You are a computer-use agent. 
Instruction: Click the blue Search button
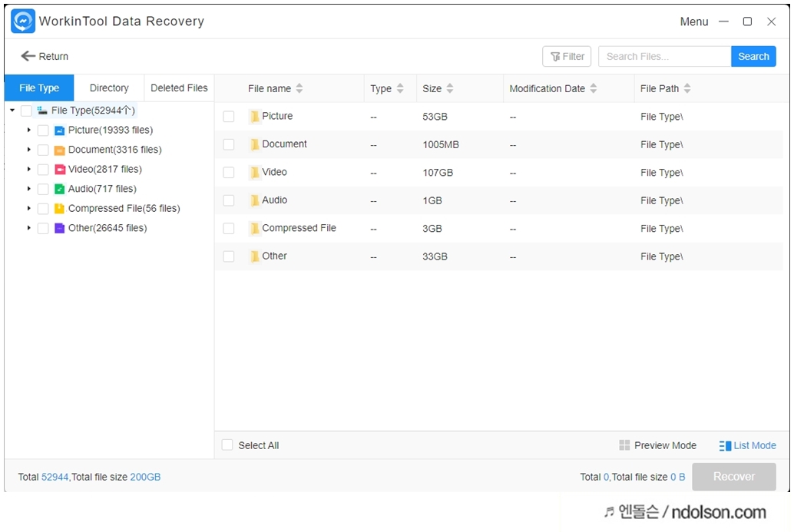[753, 57]
